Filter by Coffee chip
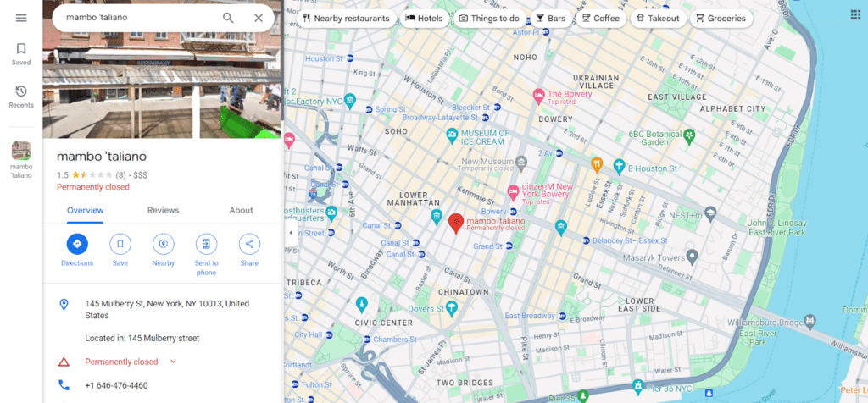 point(601,19)
